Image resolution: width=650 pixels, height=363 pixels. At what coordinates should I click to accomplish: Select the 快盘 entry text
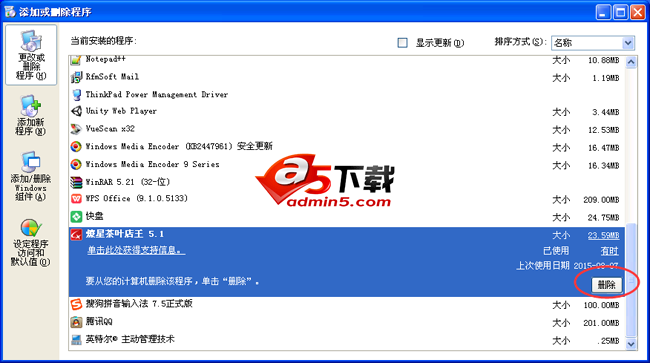[x=95, y=216]
